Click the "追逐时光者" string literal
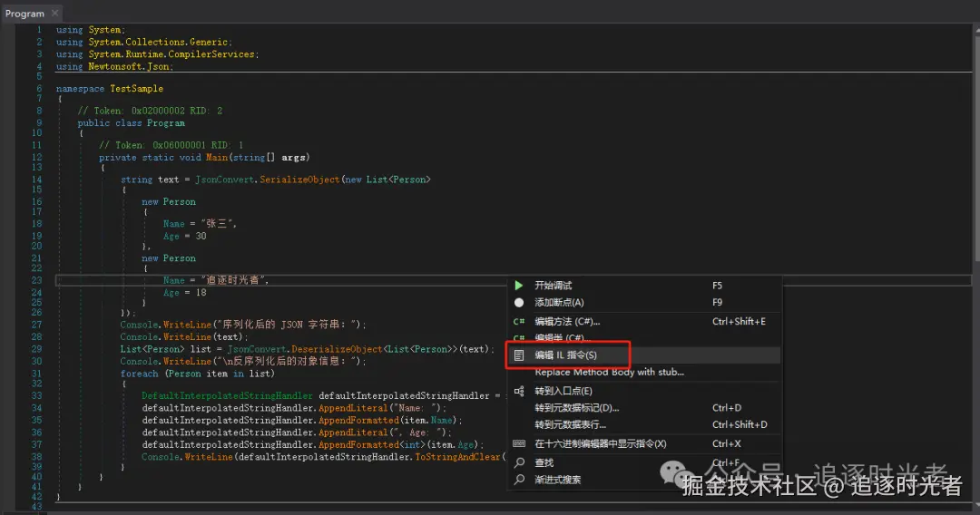The image size is (980, 515). [x=234, y=280]
